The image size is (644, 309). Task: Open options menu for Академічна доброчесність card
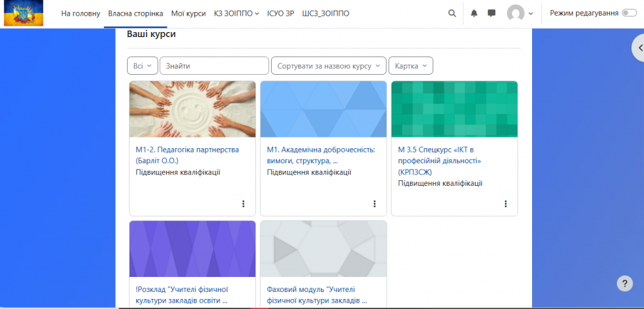pos(374,203)
